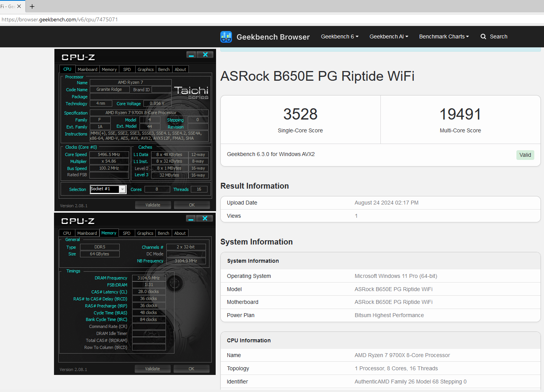The height and width of the screenshot is (392, 544).
Task: Minimize the top CPU-Z window
Action: coord(191,55)
